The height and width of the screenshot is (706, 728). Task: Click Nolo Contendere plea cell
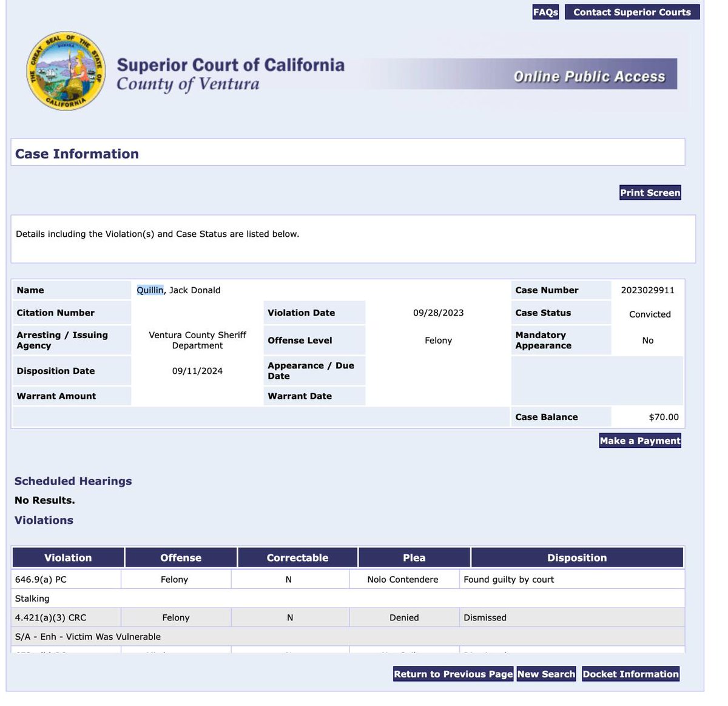(x=403, y=580)
